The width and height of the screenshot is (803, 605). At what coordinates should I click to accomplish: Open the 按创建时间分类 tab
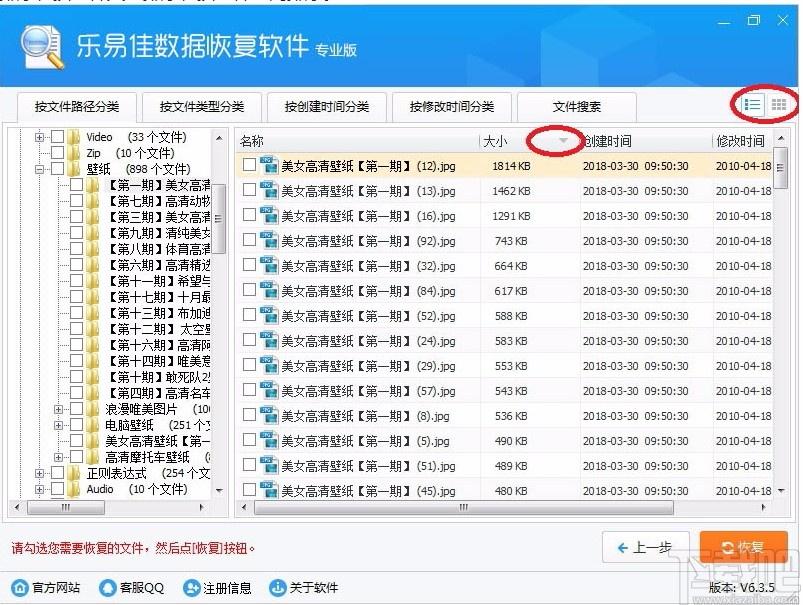point(327,107)
